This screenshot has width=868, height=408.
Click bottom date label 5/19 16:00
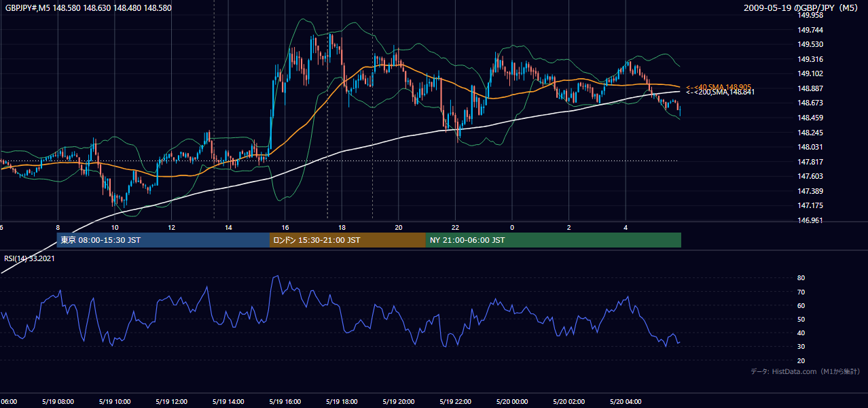click(x=285, y=401)
